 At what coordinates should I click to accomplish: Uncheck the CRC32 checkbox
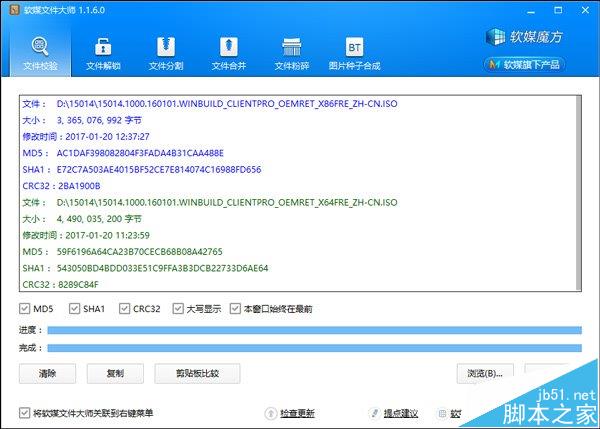(124, 308)
